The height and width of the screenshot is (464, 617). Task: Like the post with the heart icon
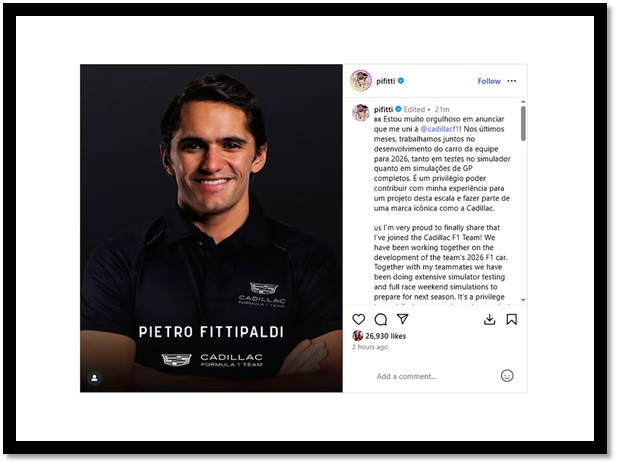pyautogui.click(x=358, y=319)
